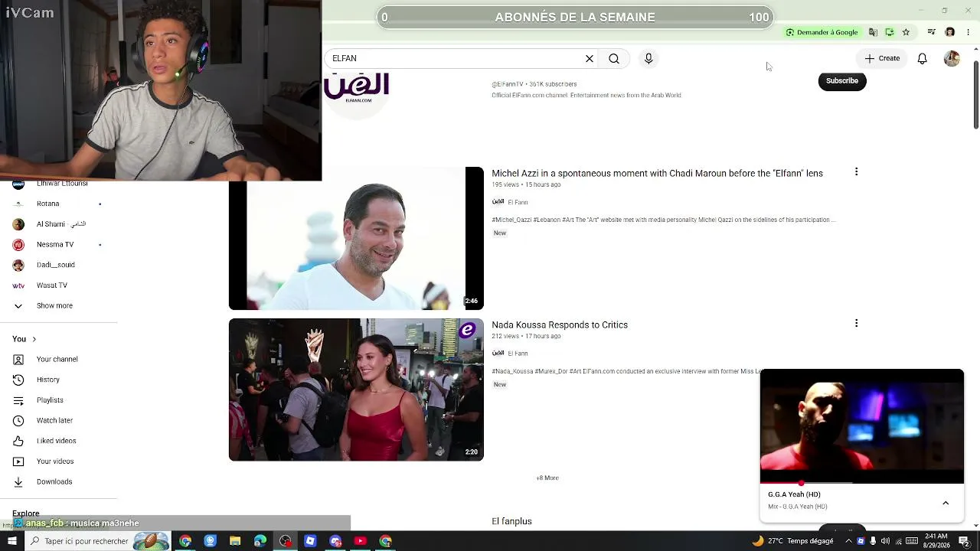Open the network icon in the system tray
Image resolution: width=980 pixels, height=551 pixels.
898,541
